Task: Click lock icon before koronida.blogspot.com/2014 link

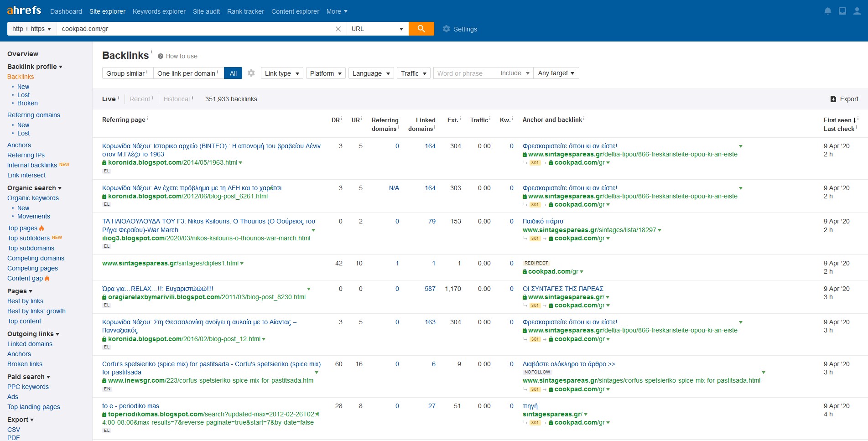Action: click(x=104, y=162)
